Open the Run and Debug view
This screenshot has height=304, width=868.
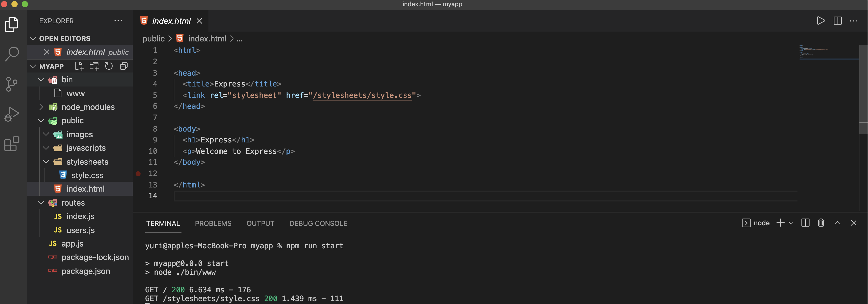coord(12,114)
